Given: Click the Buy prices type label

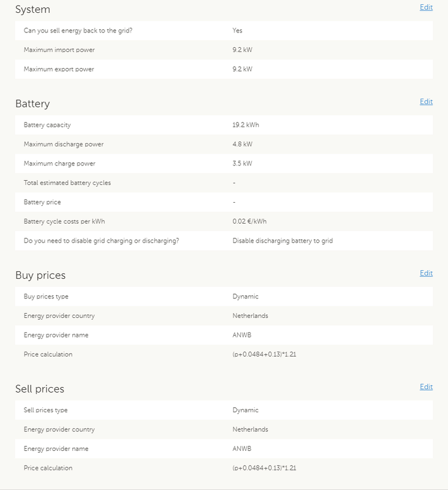Looking at the screenshot, I should click(x=46, y=296).
